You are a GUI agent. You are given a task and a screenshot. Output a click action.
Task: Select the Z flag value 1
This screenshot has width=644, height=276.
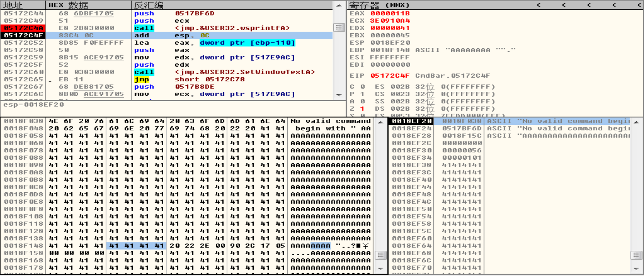[362, 109]
